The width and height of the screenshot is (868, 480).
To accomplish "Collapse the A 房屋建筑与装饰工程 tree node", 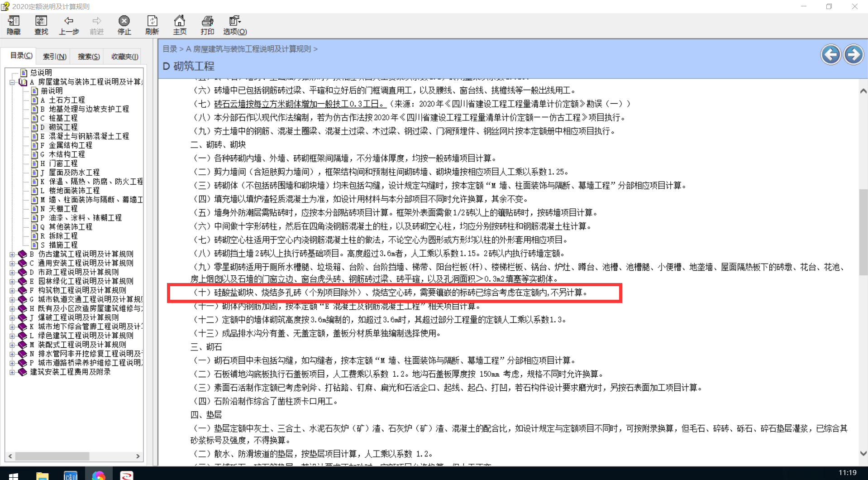I will [x=12, y=82].
